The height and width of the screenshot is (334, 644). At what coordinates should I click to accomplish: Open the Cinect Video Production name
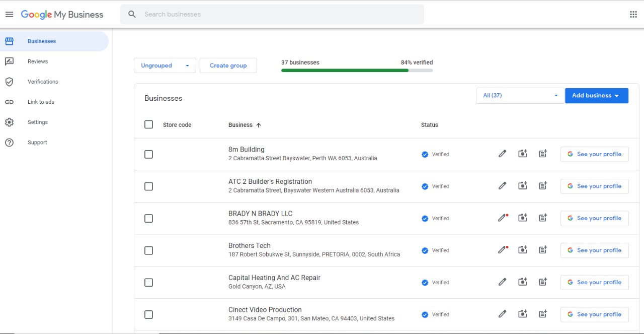click(265, 310)
